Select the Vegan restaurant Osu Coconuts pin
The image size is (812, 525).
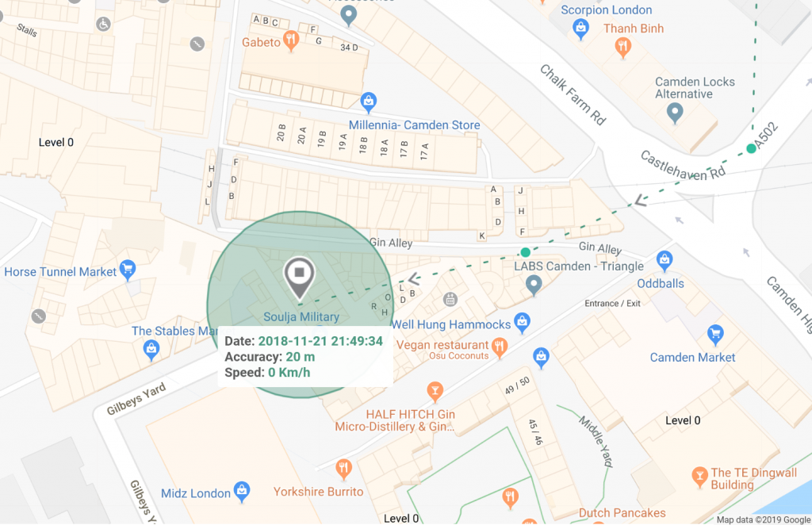click(x=500, y=347)
